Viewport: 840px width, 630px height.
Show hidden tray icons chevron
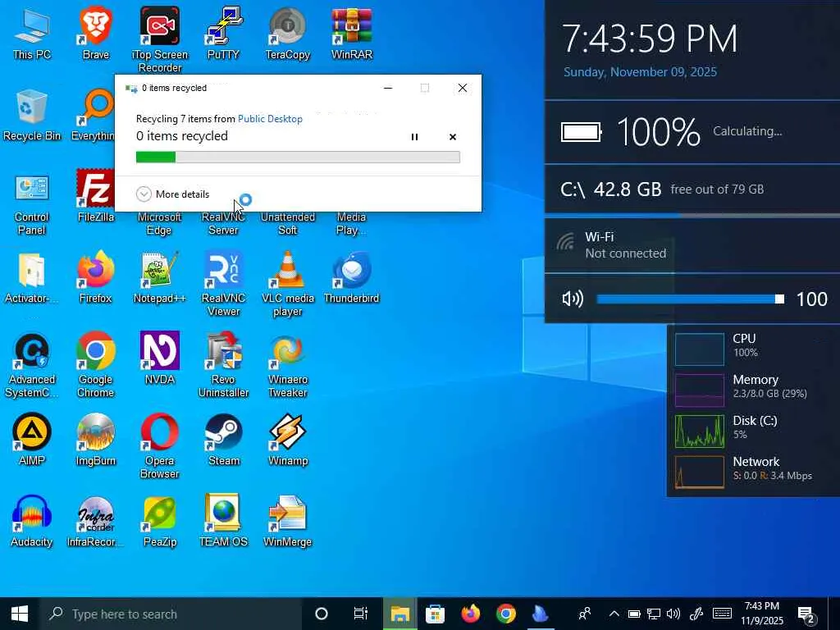tap(614, 614)
